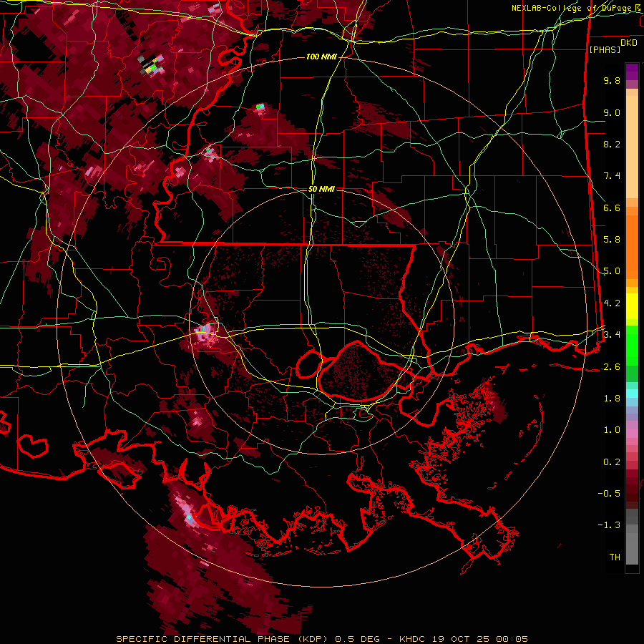The image size is (644, 644).
Task: Click the "00:05" time in the caption
Action: 511,639
